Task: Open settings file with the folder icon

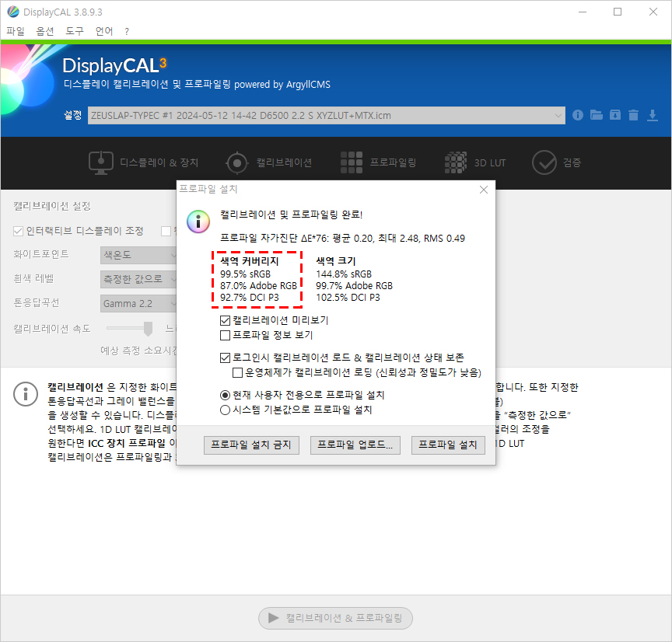Action: click(596, 115)
